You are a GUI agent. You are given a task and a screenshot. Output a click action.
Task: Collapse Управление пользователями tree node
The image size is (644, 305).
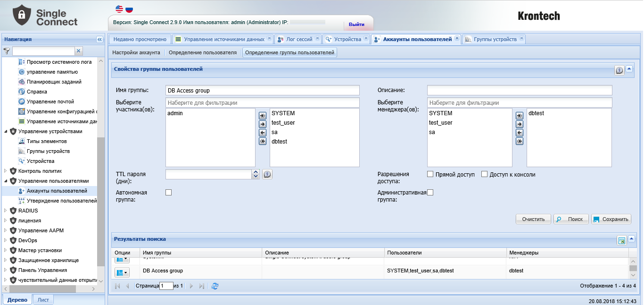[x=6, y=181]
